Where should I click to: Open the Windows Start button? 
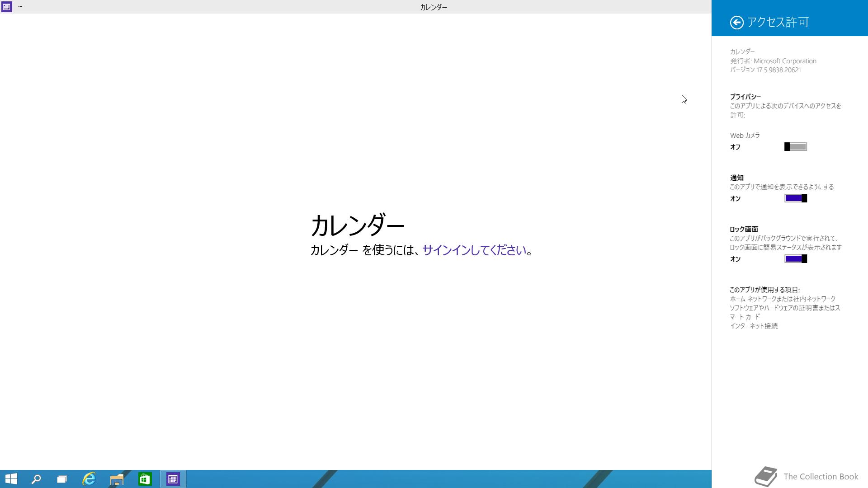click(11, 479)
